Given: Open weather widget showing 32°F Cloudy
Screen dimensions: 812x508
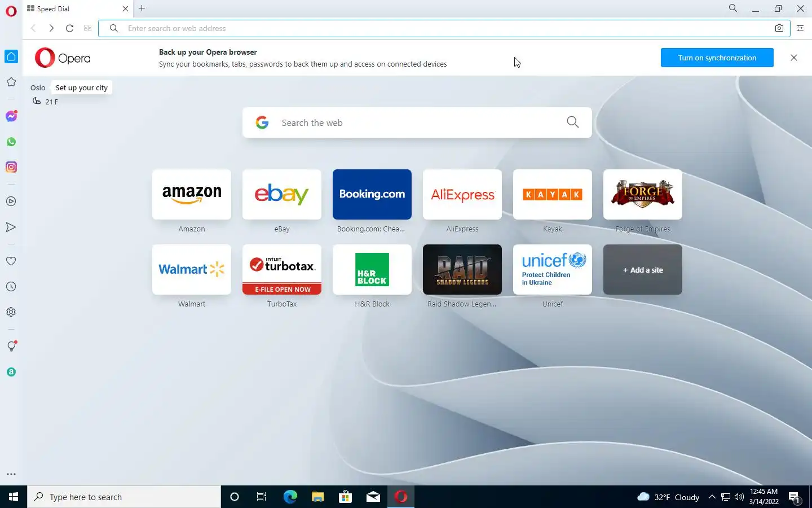Looking at the screenshot, I should tap(668, 497).
